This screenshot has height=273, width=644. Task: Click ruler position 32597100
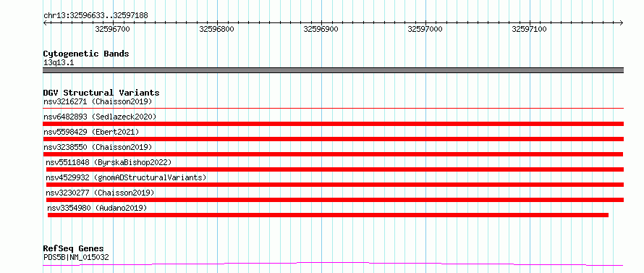pyautogui.click(x=530, y=29)
